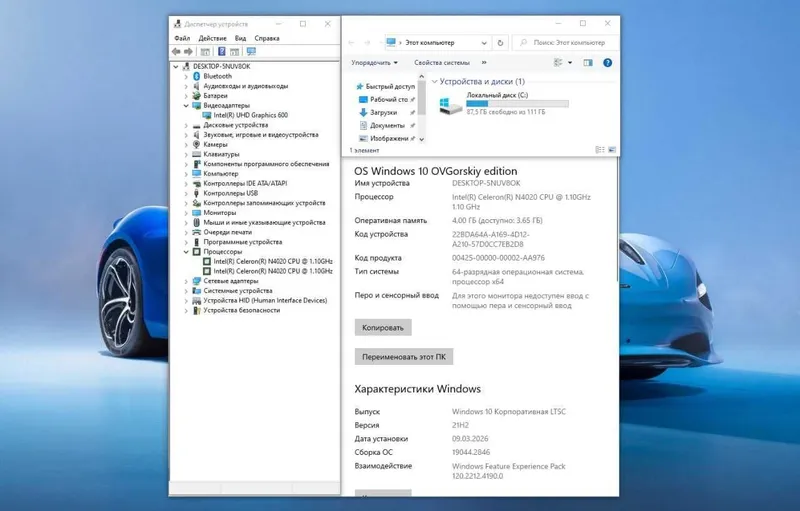The height and width of the screenshot is (511, 800).
Task: Click the scan for hardware changes monitor icon
Action: click(x=251, y=52)
